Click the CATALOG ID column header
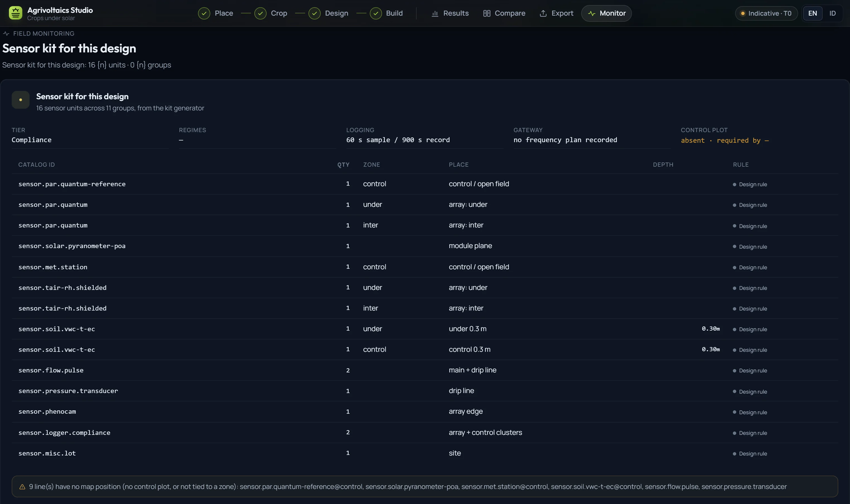The width and height of the screenshot is (850, 504). coord(36,165)
